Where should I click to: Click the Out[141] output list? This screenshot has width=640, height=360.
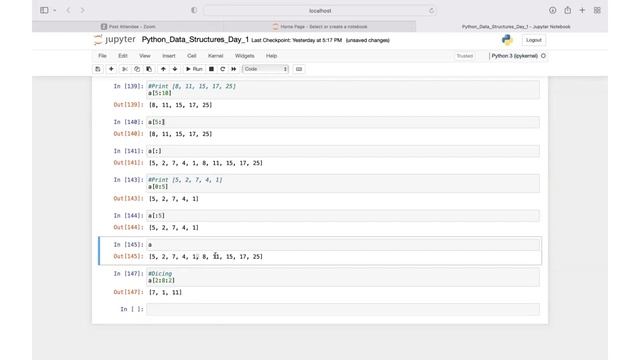point(206,163)
